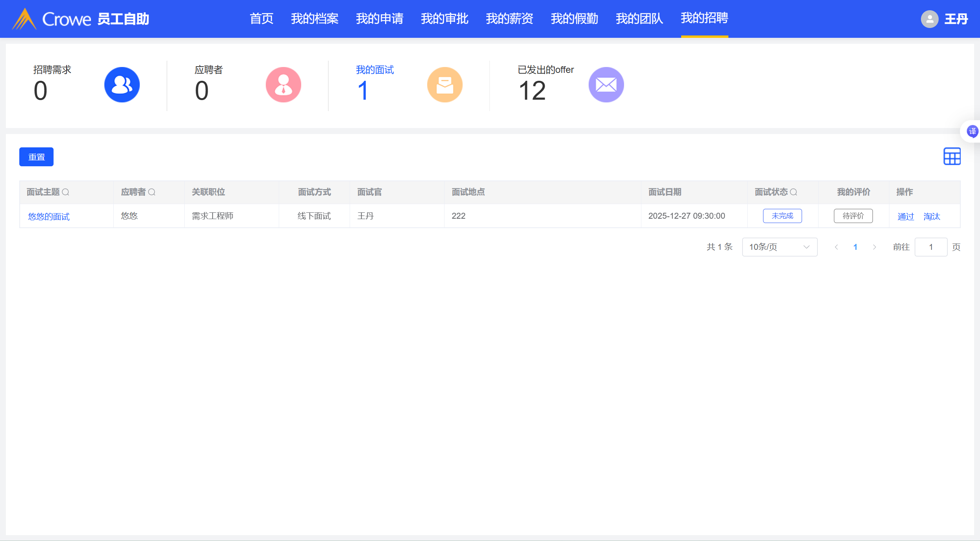Click filter icon beside 面试状态 column header

point(793,192)
